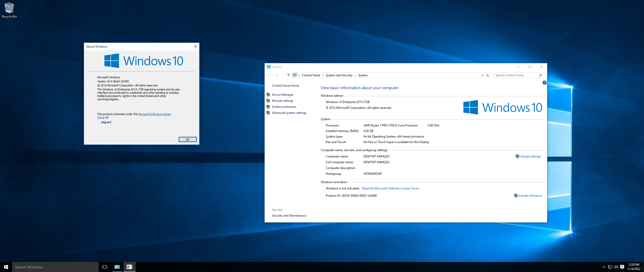
Task: Go back in the System window
Action: (x=269, y=75)
